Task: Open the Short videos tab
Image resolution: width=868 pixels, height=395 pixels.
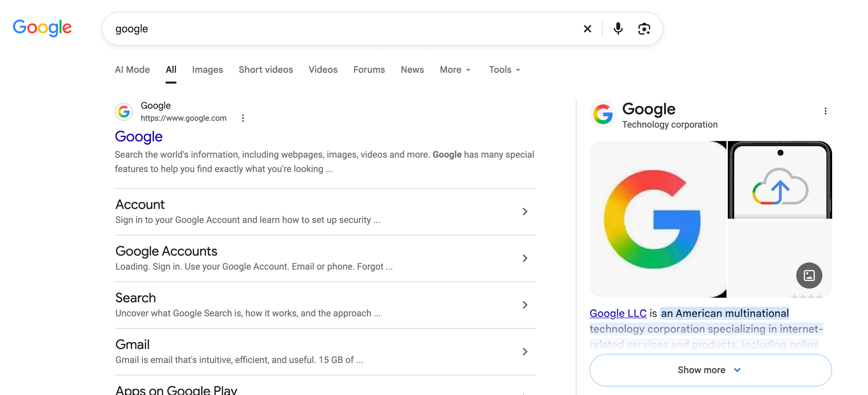Action: coord(266,70)
